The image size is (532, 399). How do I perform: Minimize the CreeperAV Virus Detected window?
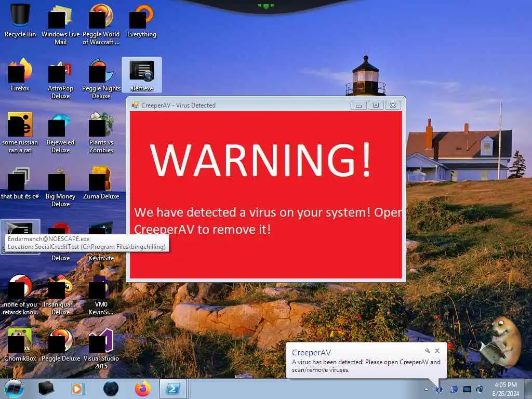click(x=358, y=105)
